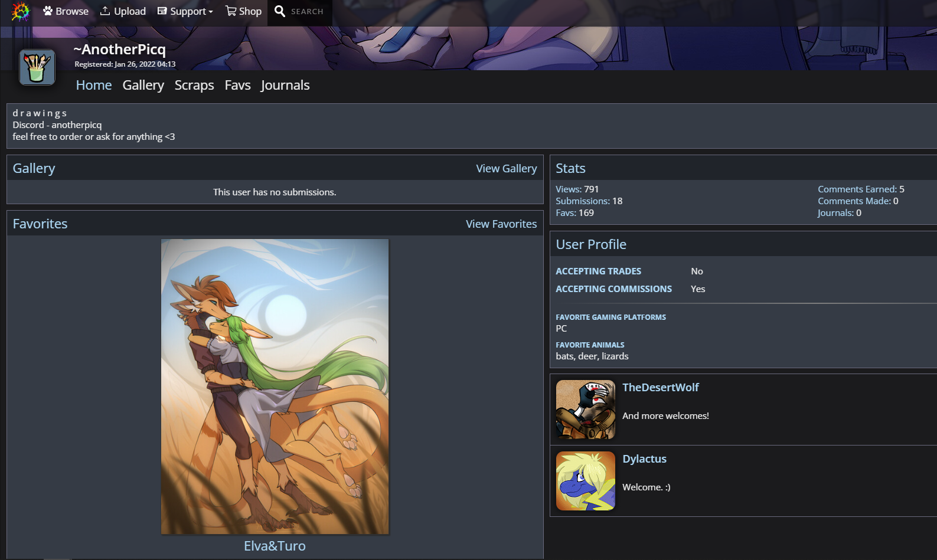937x560 pixels.
Task: Click the search magnifier icon
Action: 280,11
